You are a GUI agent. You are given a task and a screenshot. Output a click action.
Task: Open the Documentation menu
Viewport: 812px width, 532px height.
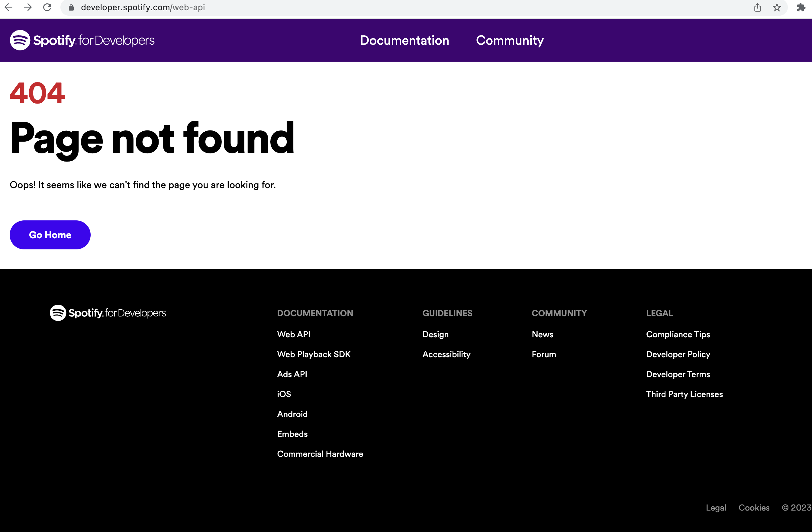404,40
